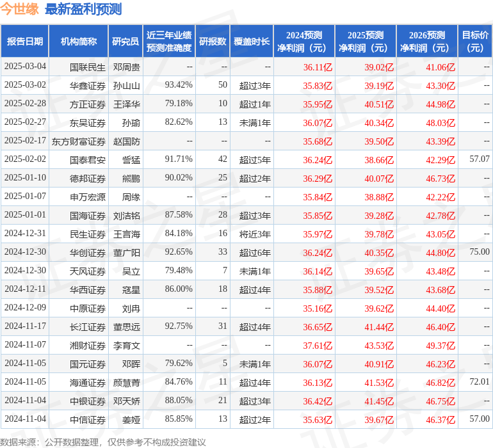Screen dimensions: 493x448
Task: Click researcher 邓天娇
Action: click(126, 401)
